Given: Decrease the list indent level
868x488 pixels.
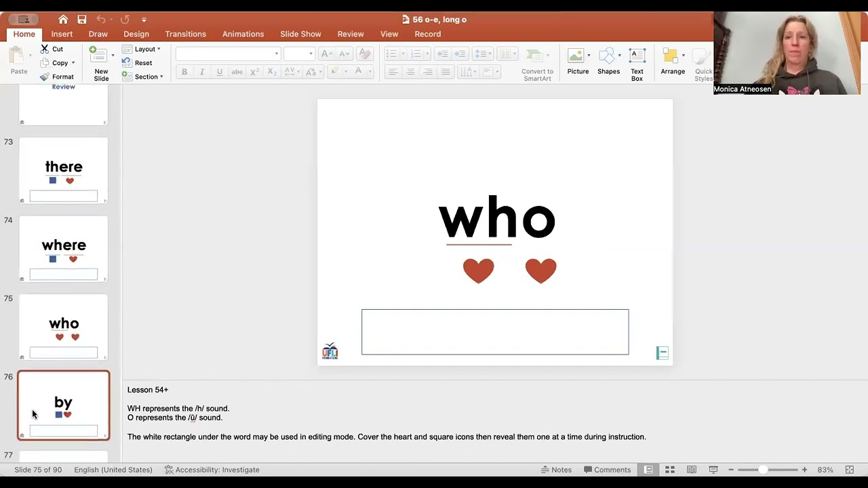Looking at the screenshot, I should click(x=442, y=54).
